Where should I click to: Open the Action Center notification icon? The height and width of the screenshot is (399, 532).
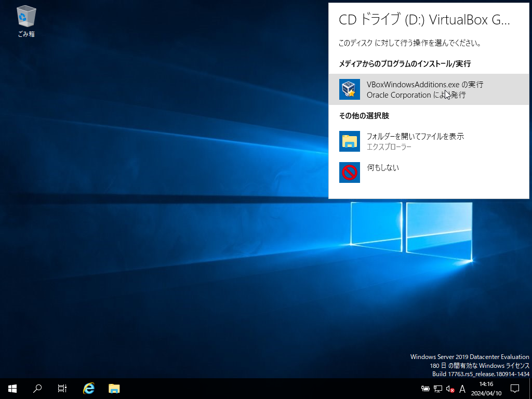(x=515, y=389)
